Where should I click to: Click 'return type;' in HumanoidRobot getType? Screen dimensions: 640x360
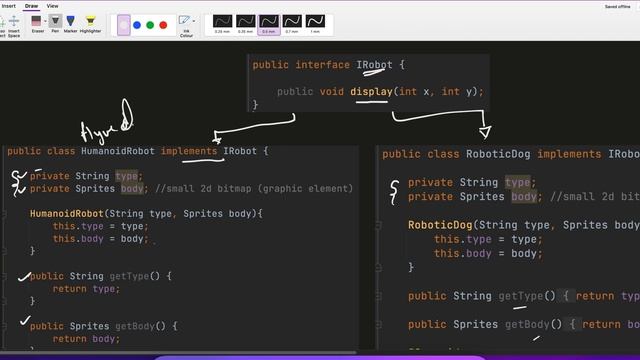coord(86,289)
